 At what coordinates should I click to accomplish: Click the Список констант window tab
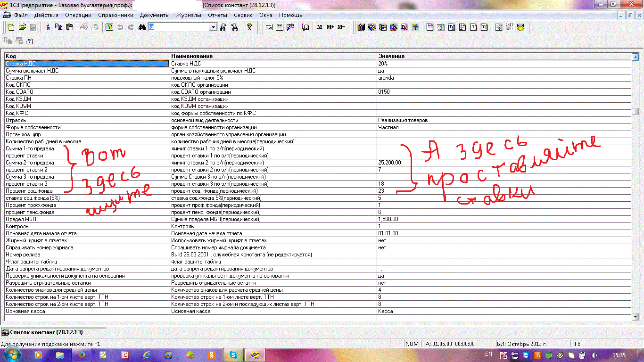pyautogui.click(x=53, y=332)
